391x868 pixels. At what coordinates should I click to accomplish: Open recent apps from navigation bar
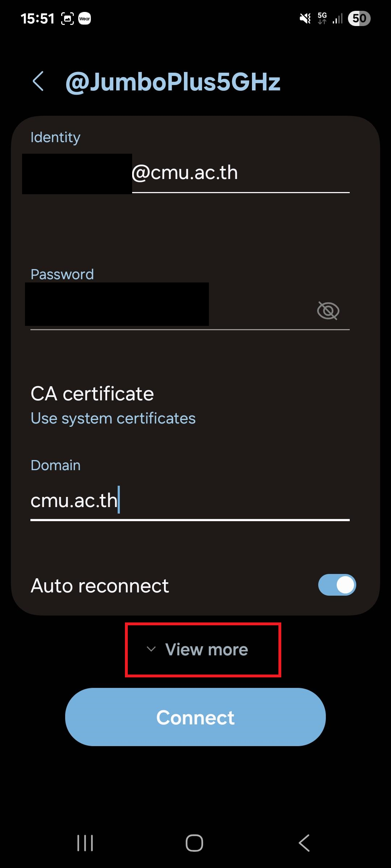[85, 843]
